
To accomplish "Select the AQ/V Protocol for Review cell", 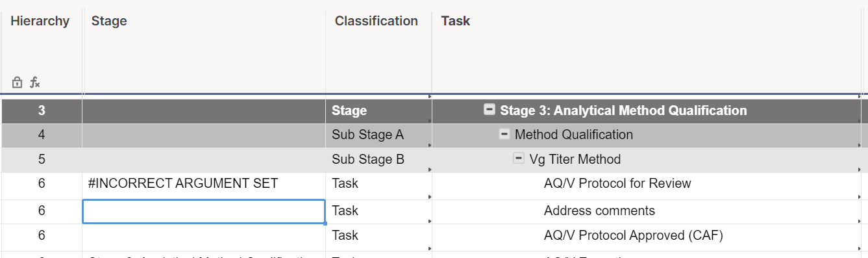I will click(645, 184).
